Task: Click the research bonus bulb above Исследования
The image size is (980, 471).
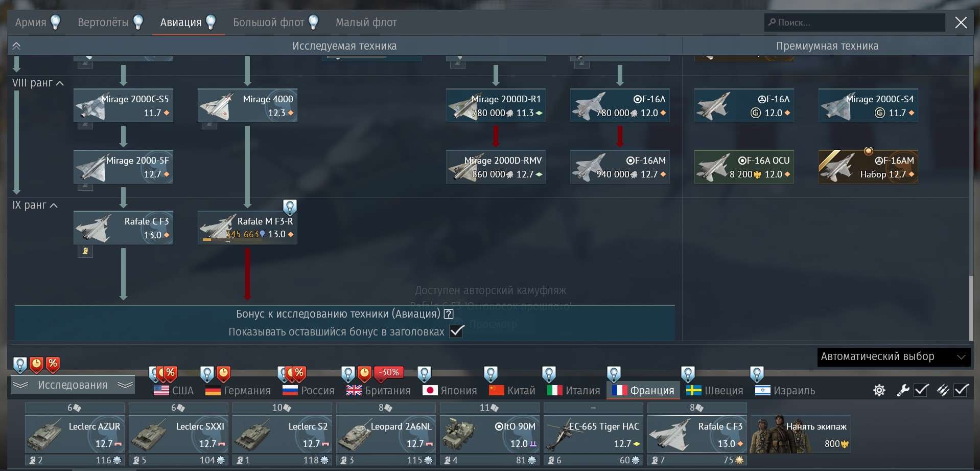Action: click(x=20, y=365)
